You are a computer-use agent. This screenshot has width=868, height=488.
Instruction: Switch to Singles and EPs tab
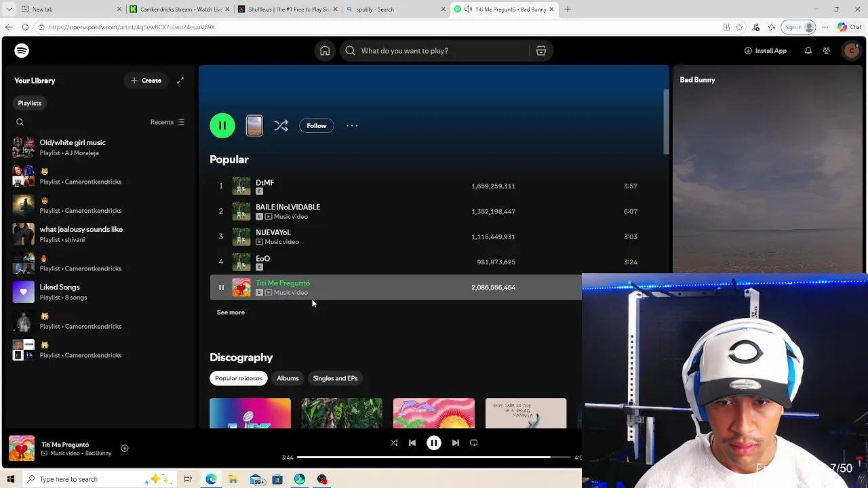(x=335, y=378)
